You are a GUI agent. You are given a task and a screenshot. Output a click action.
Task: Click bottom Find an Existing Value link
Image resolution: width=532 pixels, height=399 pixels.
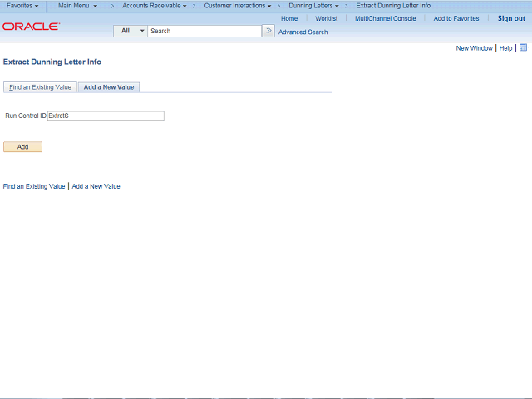pyautogui.click(x=34, y=186)
